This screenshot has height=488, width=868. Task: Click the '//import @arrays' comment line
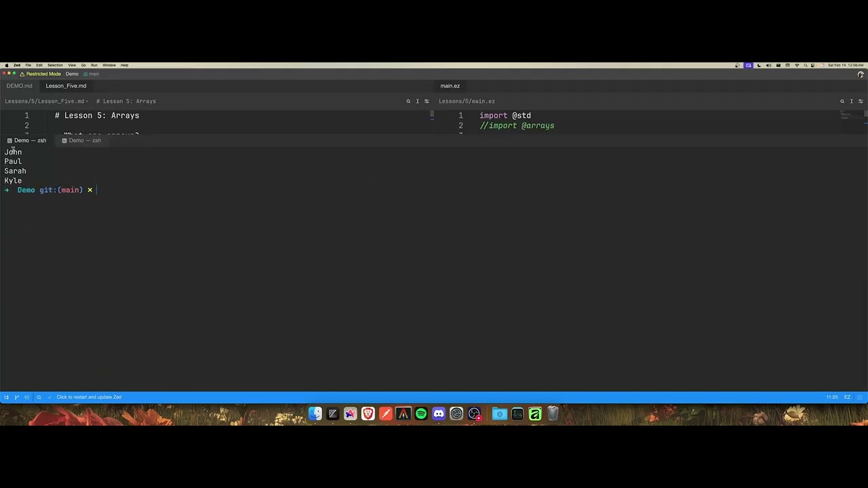tap(517, 126)
